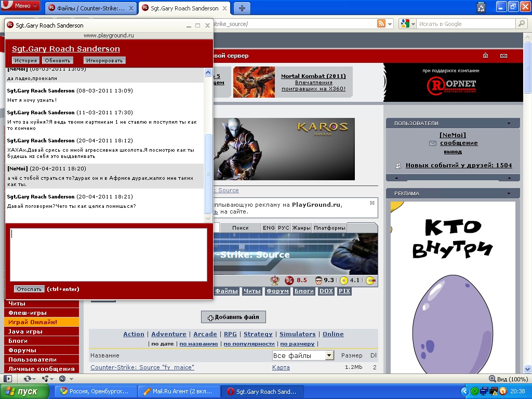Open the [NeMoi] user profile link
Image resolution: width=532 pixels, height=399 pixels.
click(x=453, y=135)
